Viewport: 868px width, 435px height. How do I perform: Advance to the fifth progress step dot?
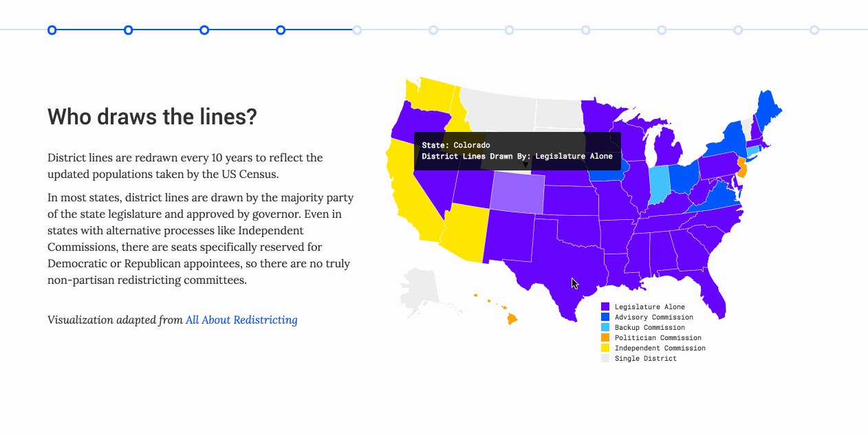coord(357,30)
